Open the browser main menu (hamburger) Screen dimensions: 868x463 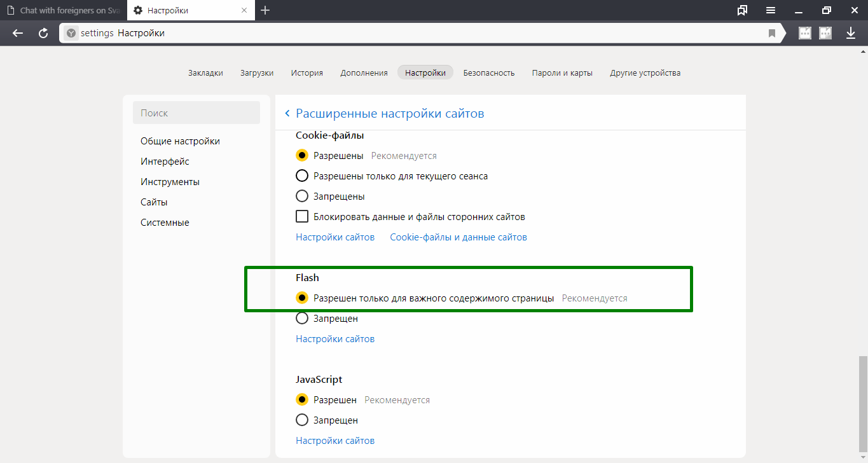coord(771,10)
